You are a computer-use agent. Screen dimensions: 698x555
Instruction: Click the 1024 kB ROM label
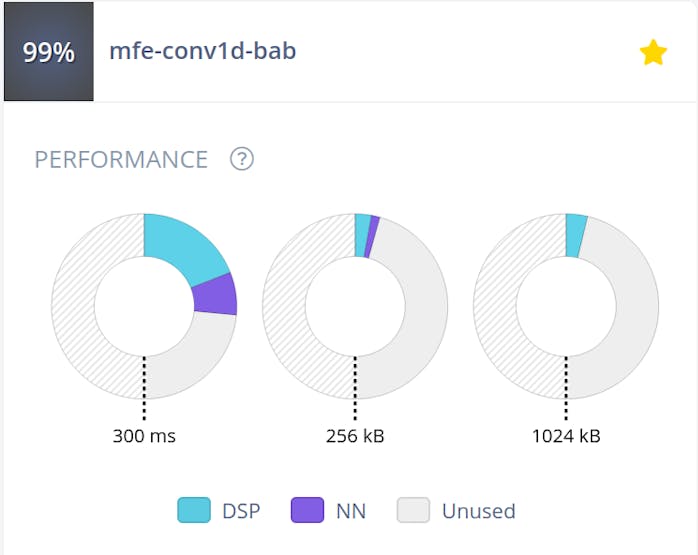(x=566, y=436)
